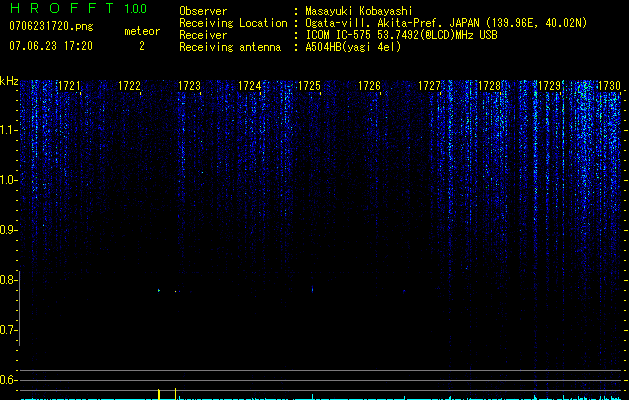The image size is (629, 400).
Task: Click the observer name Masayuki Kobayashi
Action: pos(359,11)
